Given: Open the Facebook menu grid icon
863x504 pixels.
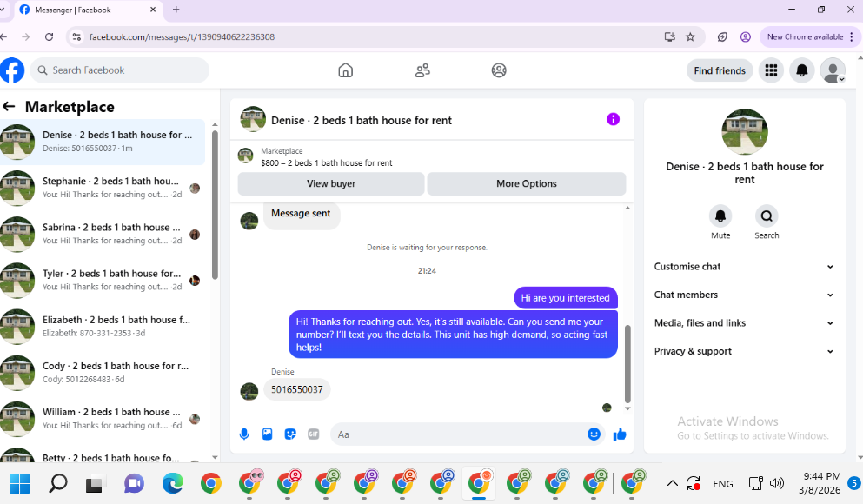Looking at the screenshot, I should point(772,70).
